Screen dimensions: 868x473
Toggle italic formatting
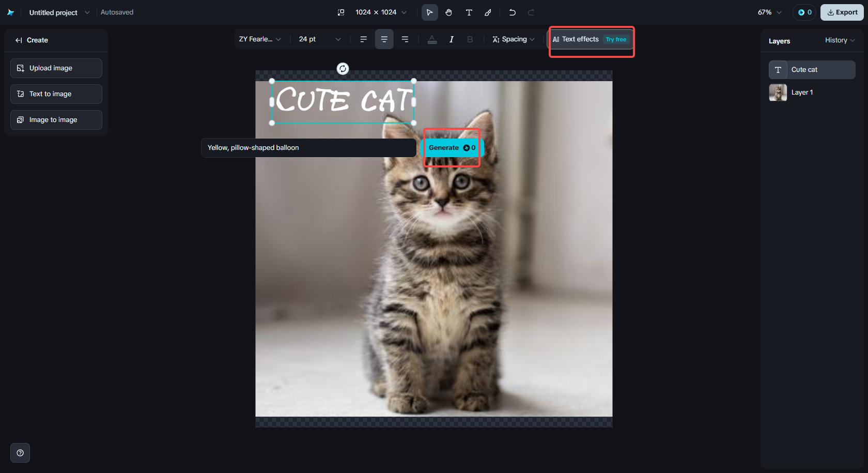[x=452, y=39]
